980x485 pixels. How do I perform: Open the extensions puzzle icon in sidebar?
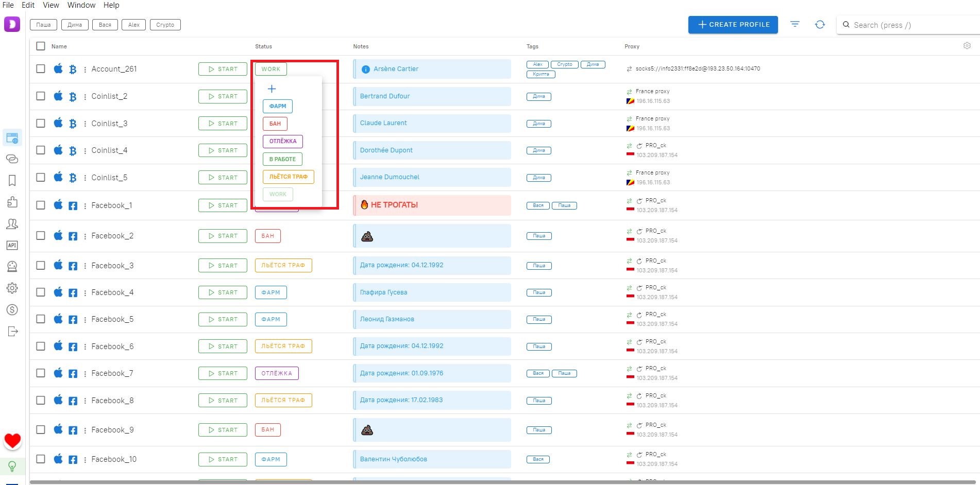pos(12,202)
